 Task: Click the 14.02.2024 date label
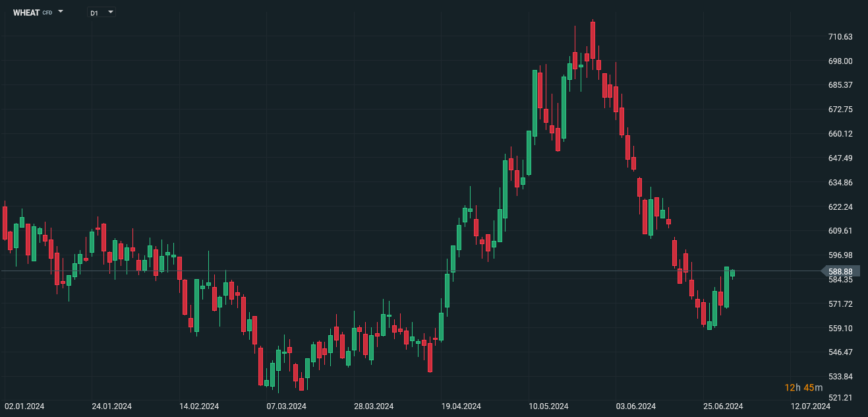pyautogui.click(x=199, y=406)
